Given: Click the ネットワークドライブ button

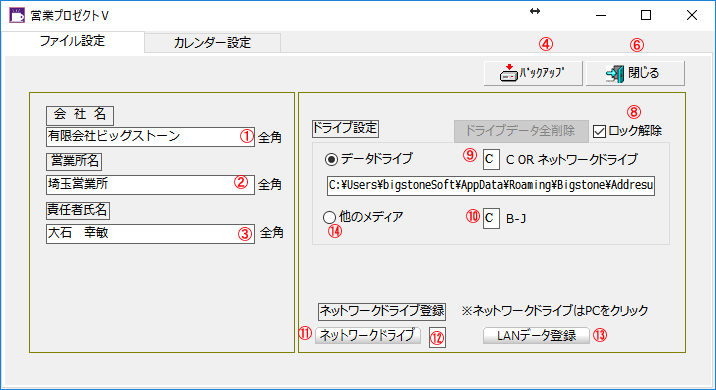Looking at the screenshot, I should (x=368, y=335).
